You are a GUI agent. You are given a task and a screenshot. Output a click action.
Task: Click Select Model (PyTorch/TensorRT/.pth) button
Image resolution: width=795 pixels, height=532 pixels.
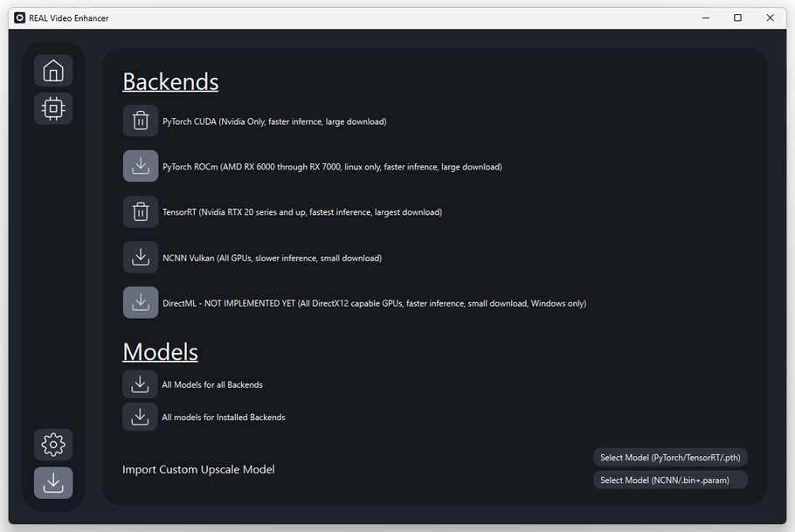670,458
